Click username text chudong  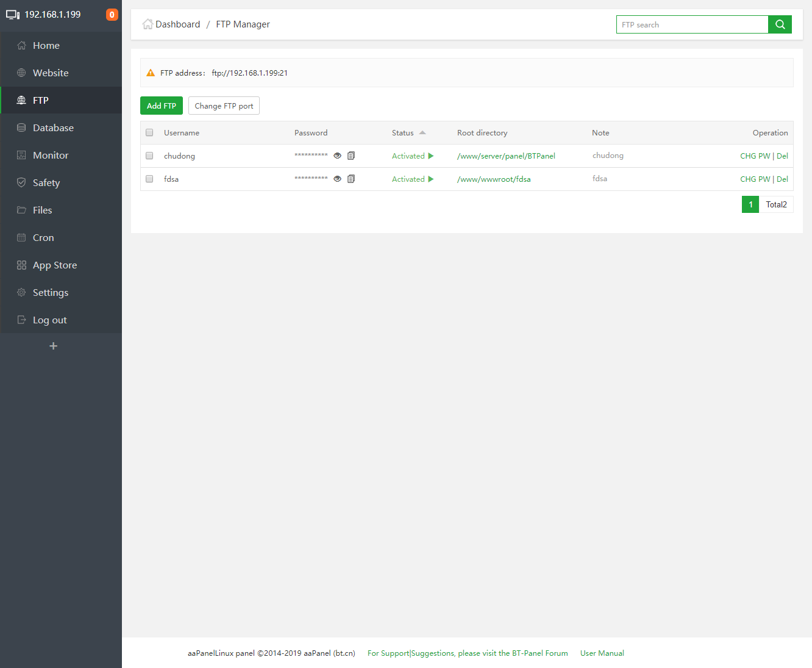[179, 156]
